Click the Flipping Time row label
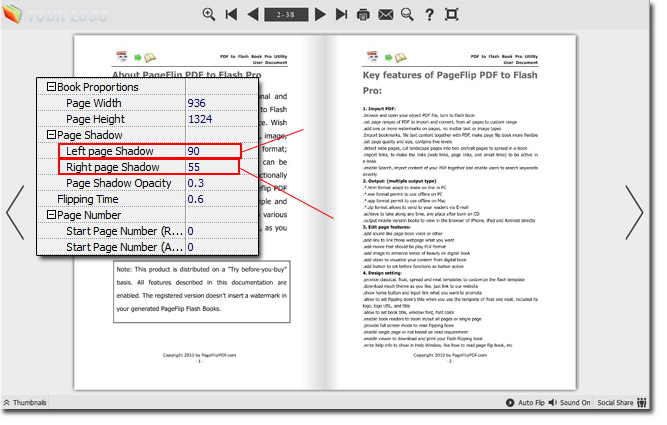This screenshot has width=667, height=425. 88,199
